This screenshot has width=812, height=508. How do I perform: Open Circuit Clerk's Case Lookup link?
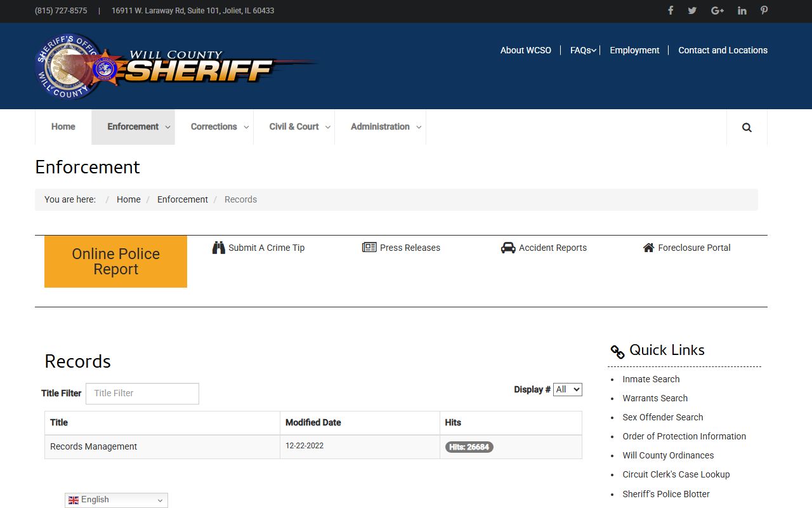676,474
